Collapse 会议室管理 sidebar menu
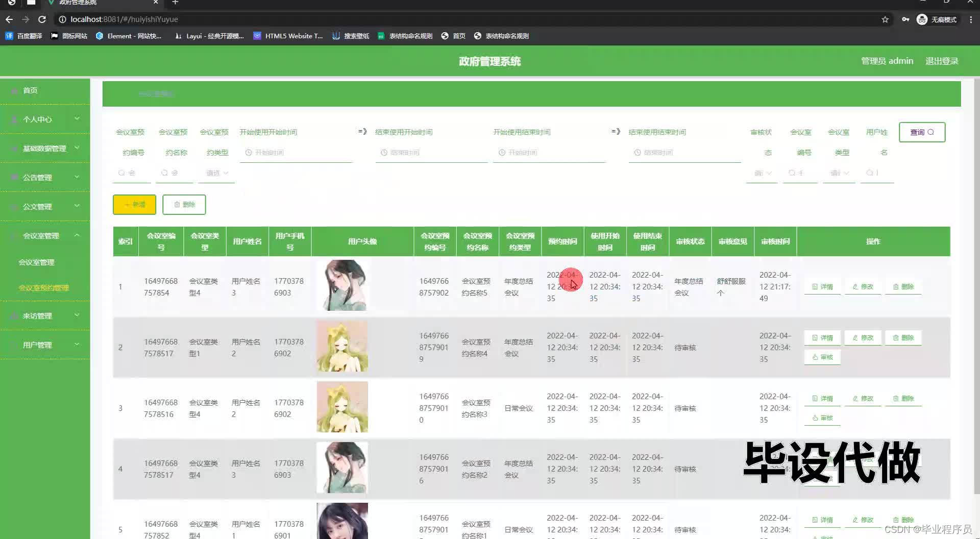The height and width of the screenshot is (539, 980). [x=45, y=235]
